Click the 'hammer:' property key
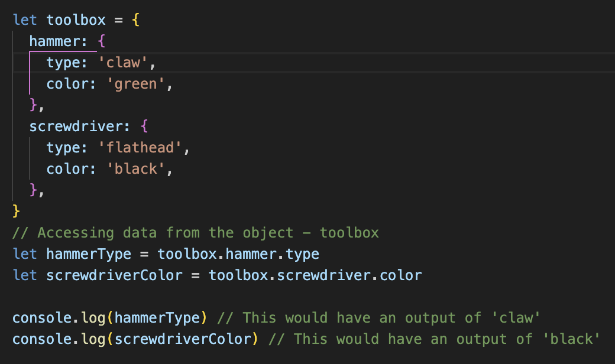 pyautogui.click(x=58, y=41)
